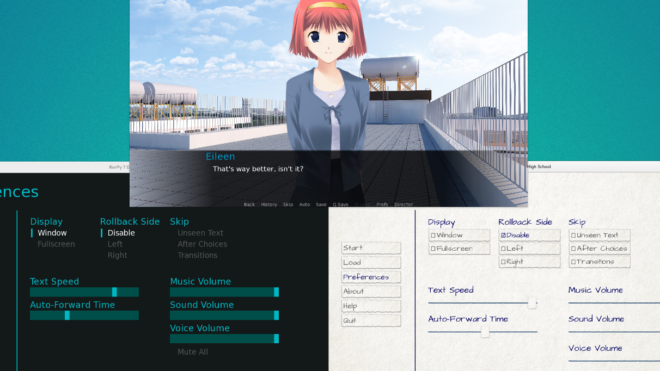The height and width of the screenshot is (371, 660).
Task: Open Prefs from the game quick menu
Action: [x=382, y=205]
